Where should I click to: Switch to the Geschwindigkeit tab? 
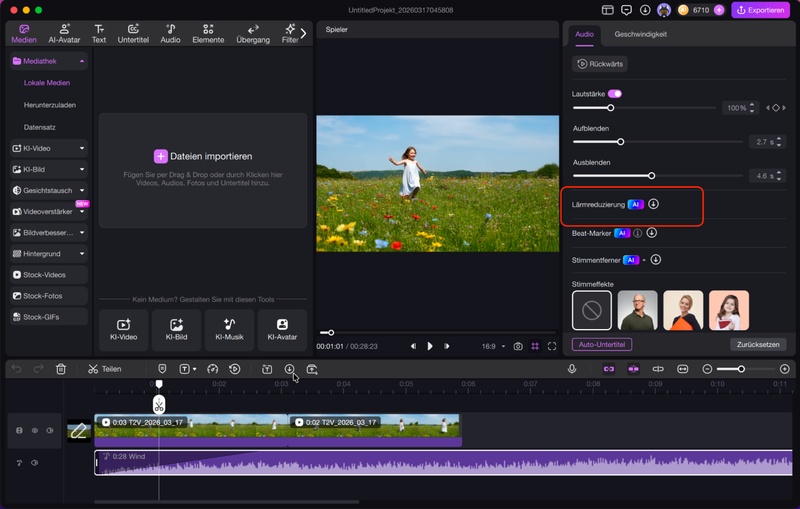tap(640, 34)
